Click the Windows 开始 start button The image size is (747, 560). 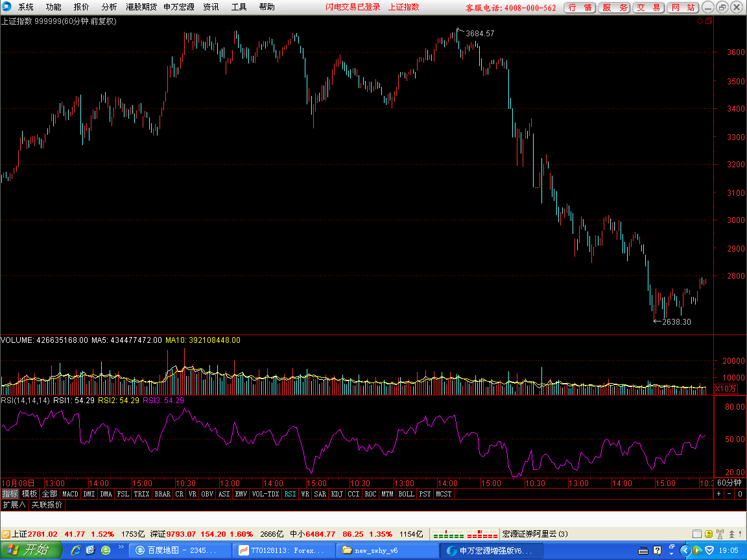tap(31, 550)
